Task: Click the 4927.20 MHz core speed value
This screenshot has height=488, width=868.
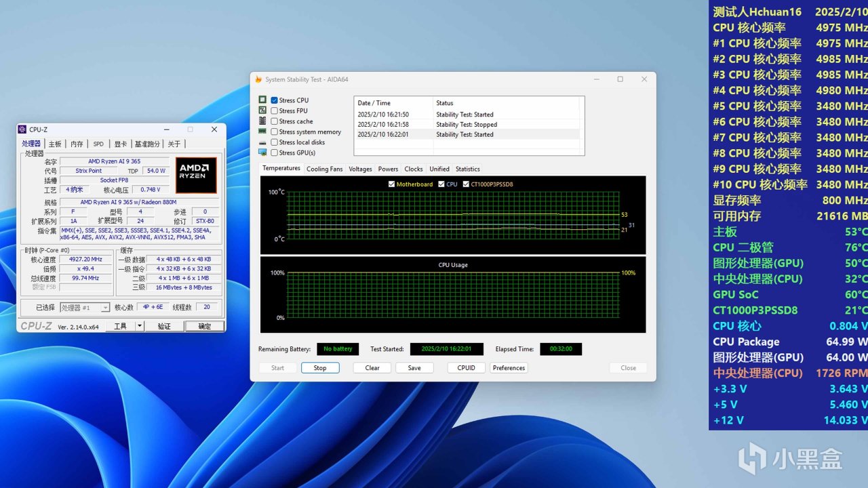Action: point(85,260)
